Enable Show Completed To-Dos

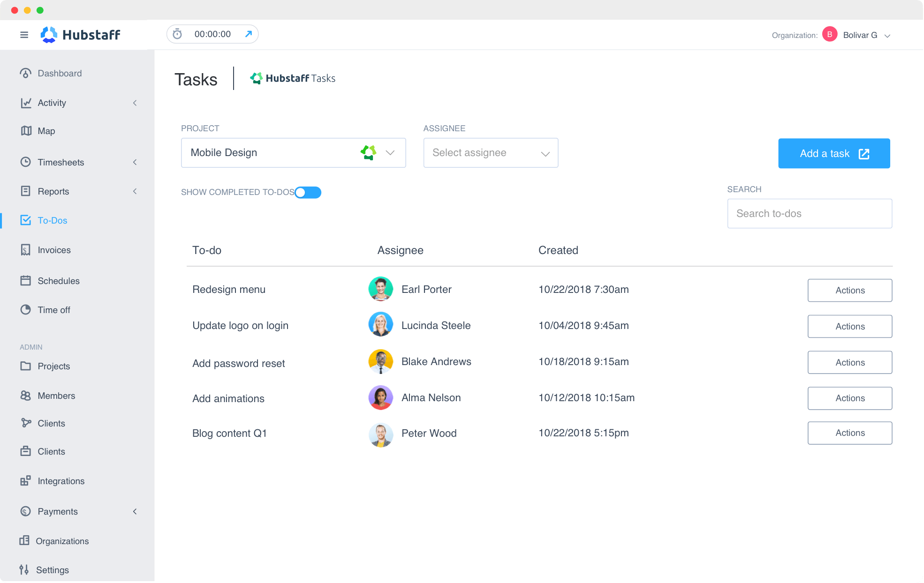click(308, 192)
